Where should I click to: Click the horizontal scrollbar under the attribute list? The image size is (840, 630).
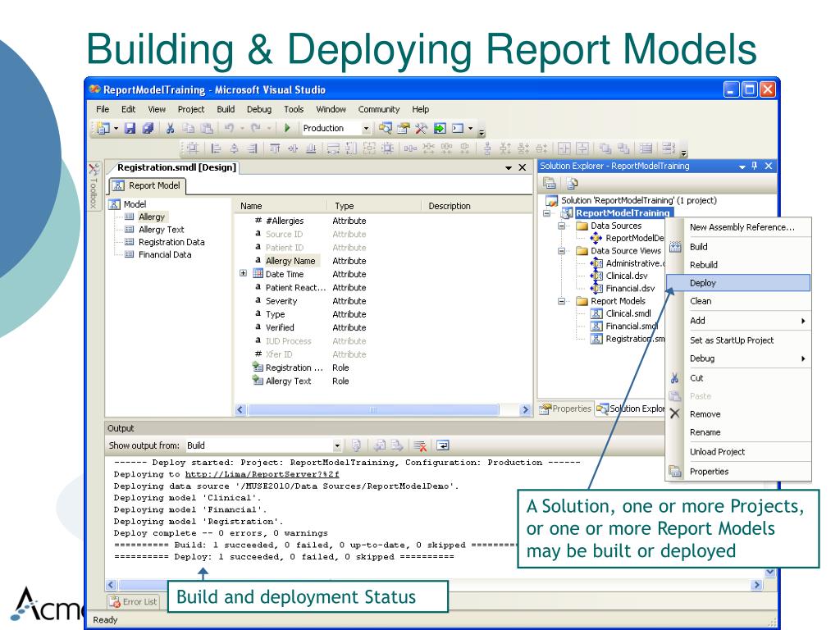[377, 409]
